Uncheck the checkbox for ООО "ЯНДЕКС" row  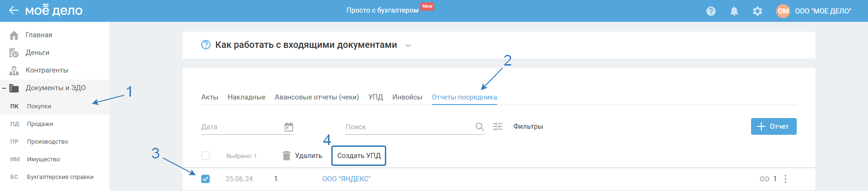click(205, 179)
